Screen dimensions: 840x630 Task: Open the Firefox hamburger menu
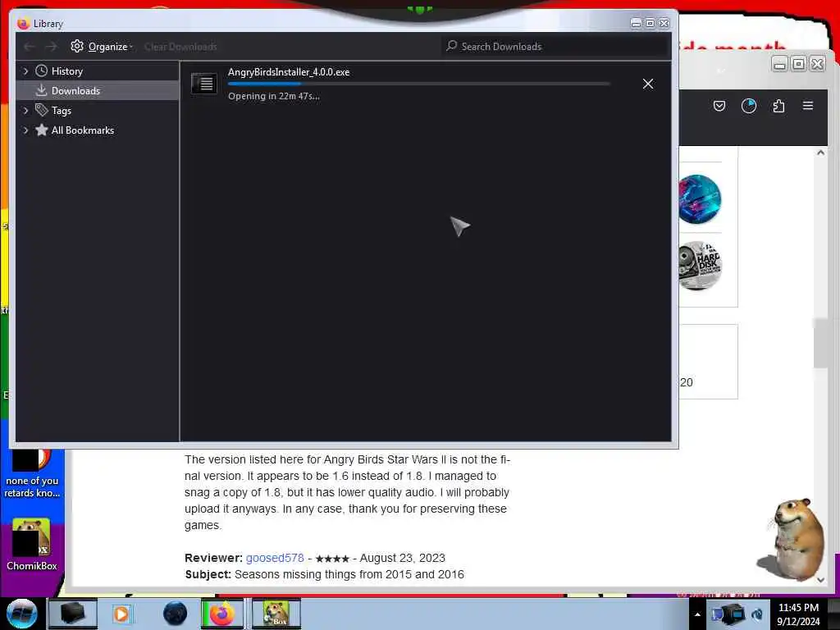coord(808,106)
